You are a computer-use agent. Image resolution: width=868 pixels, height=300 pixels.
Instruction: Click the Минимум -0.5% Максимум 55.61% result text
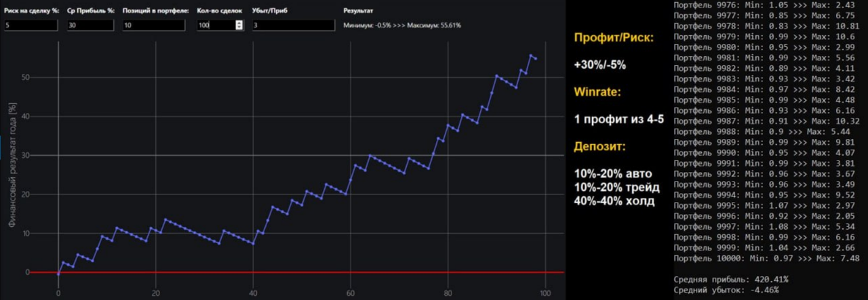point(403,26)
